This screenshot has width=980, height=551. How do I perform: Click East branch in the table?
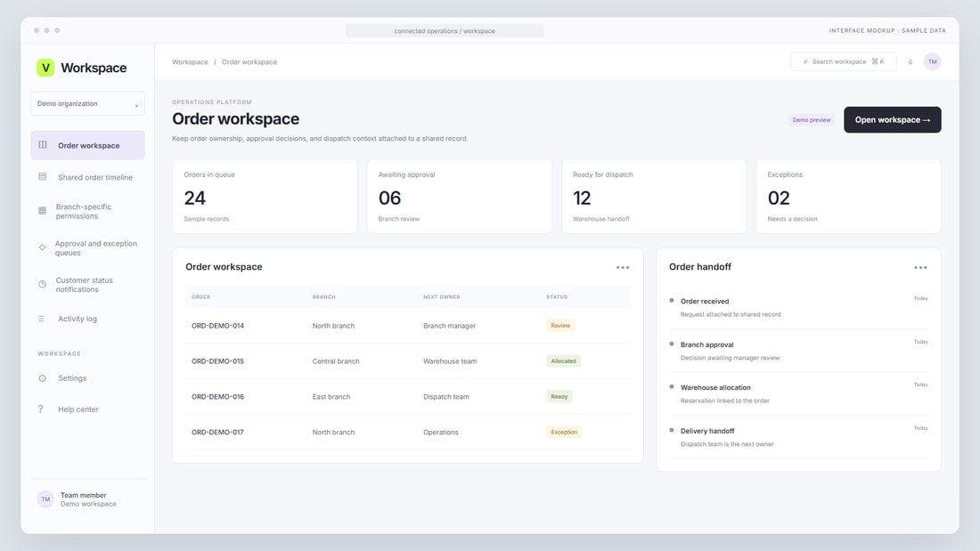tap(331, 397)
